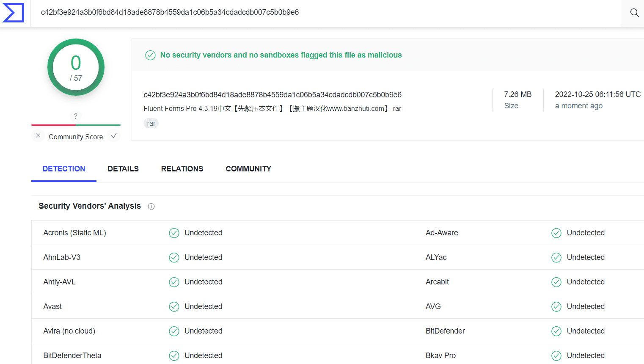Click the check icon in BitDefenderTheta row
The image size is (644, 364).
pos(174,356)
